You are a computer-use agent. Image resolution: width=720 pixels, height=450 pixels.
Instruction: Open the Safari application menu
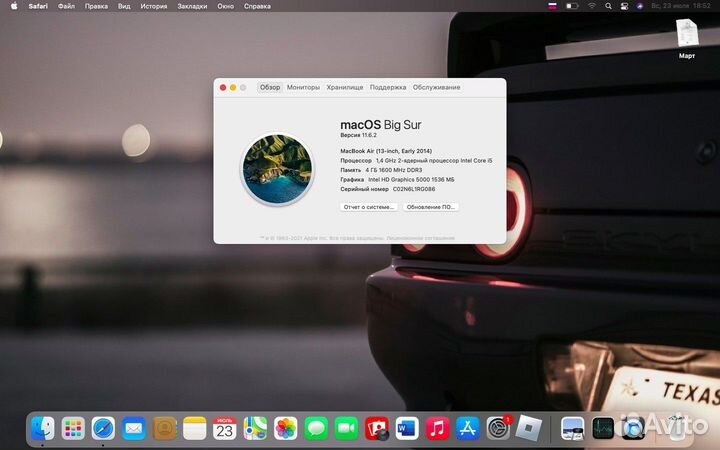pos(38,6)
